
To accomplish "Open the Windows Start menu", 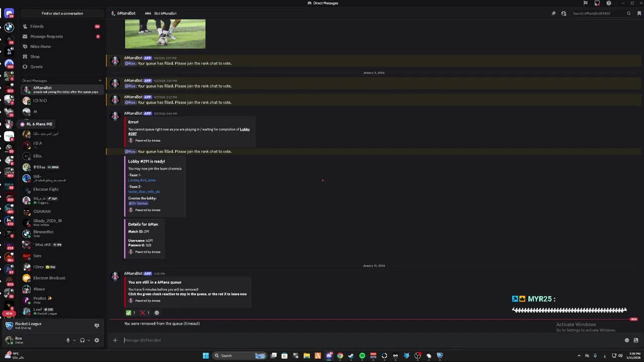I will point(205,356).
